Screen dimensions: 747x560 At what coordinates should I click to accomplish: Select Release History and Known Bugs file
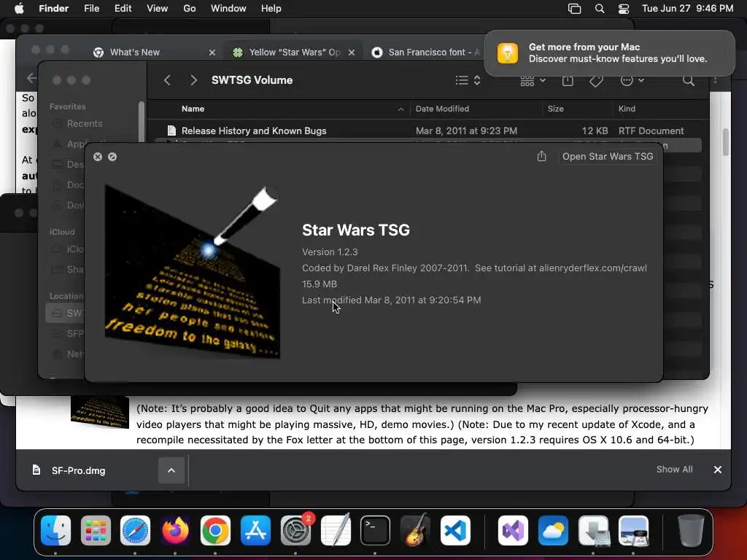427,131
